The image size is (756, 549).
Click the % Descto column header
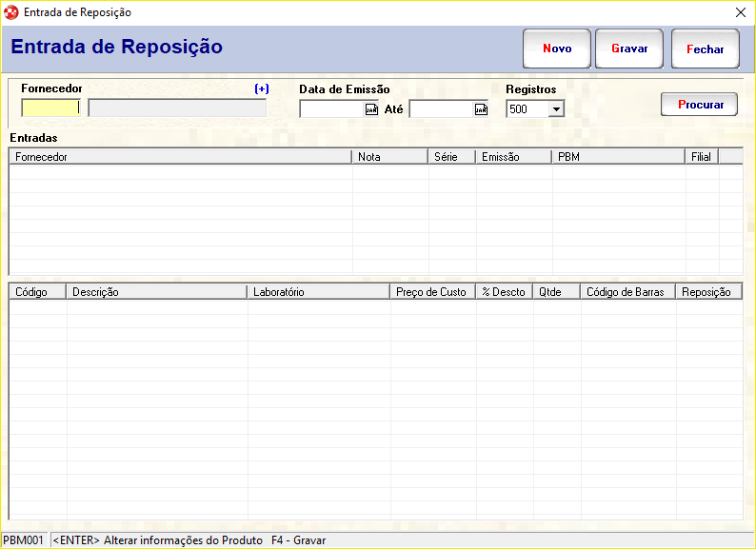pyautogui.click(x=505, y=291)
